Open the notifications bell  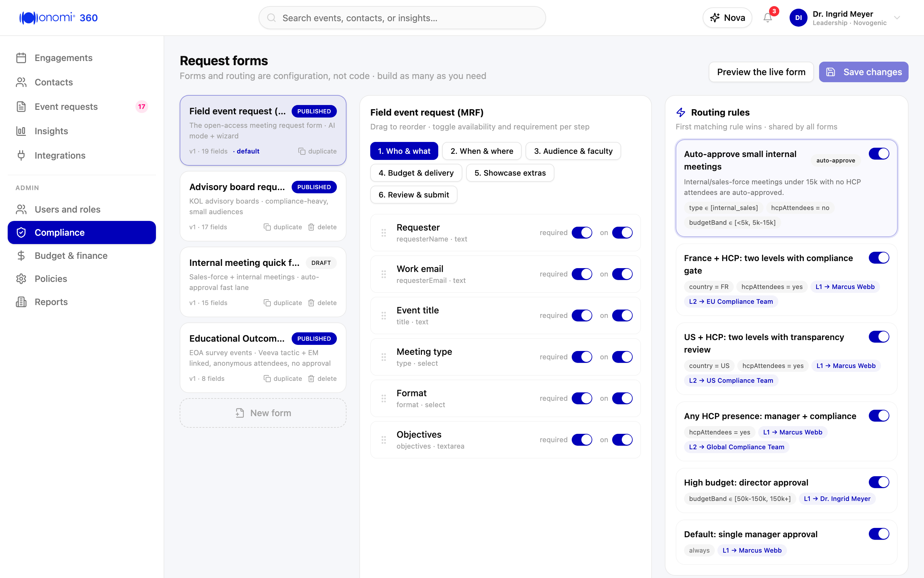pos(767,18)
